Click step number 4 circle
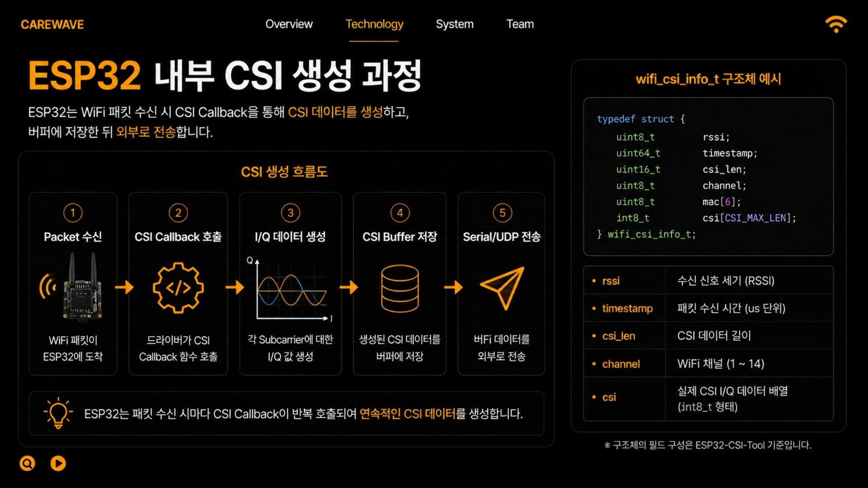Viewport: 868px width, 488px height. click(400, 213)
